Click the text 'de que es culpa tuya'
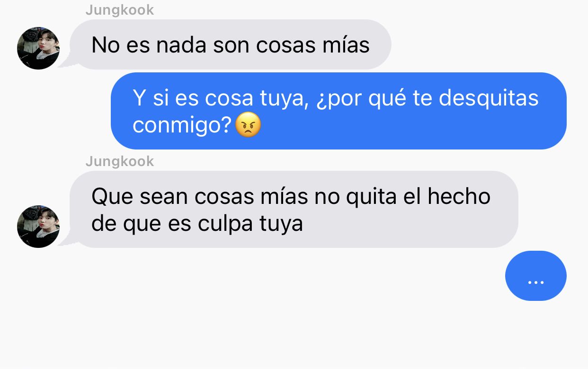This screenshot has width=588, height=369. coord(197,224)
